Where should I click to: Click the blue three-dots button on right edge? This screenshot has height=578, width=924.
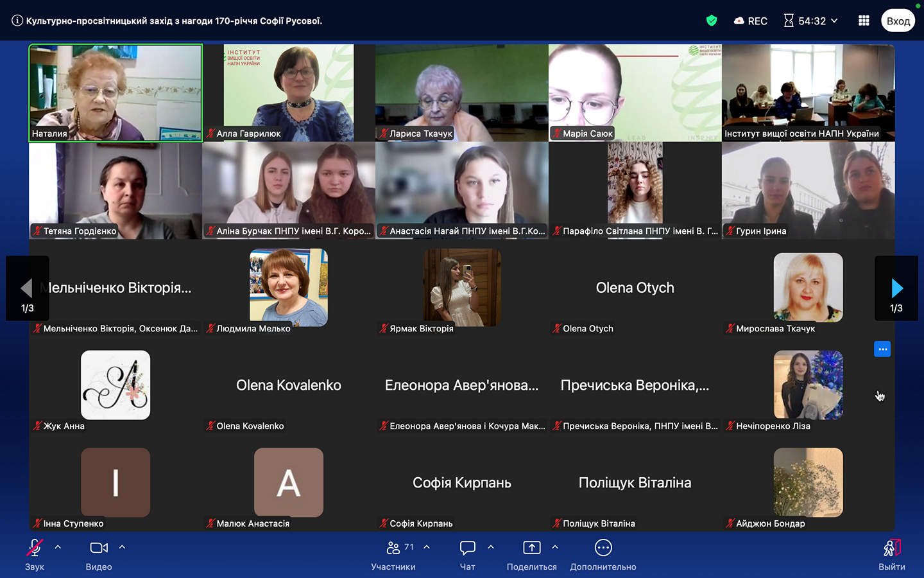882,349
